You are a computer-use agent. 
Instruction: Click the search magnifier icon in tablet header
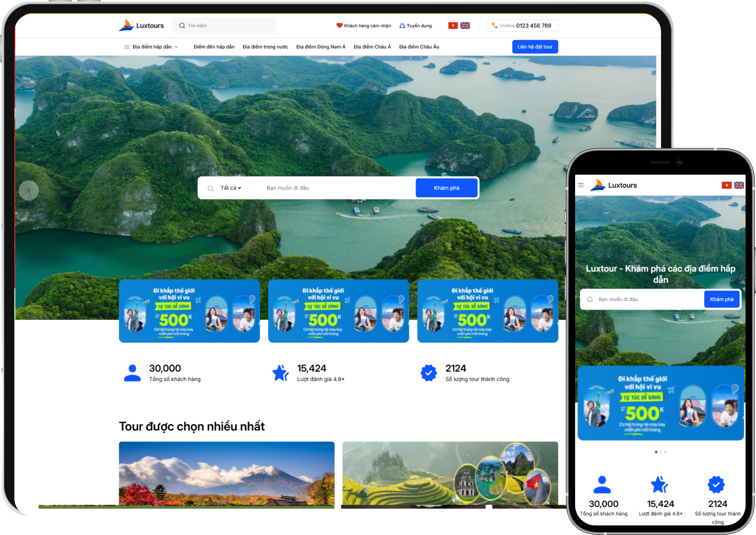coord(182,26)
